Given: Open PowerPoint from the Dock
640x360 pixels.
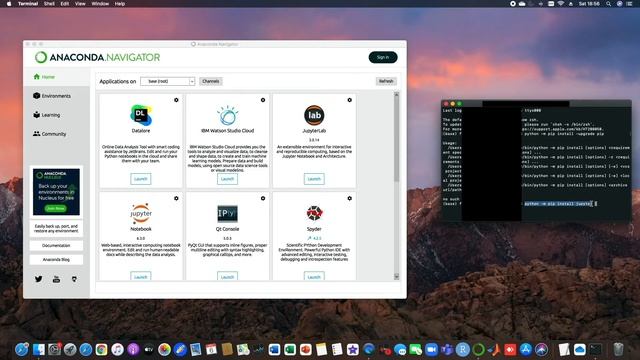Looking at the screenshot, I should pos(305,349).
